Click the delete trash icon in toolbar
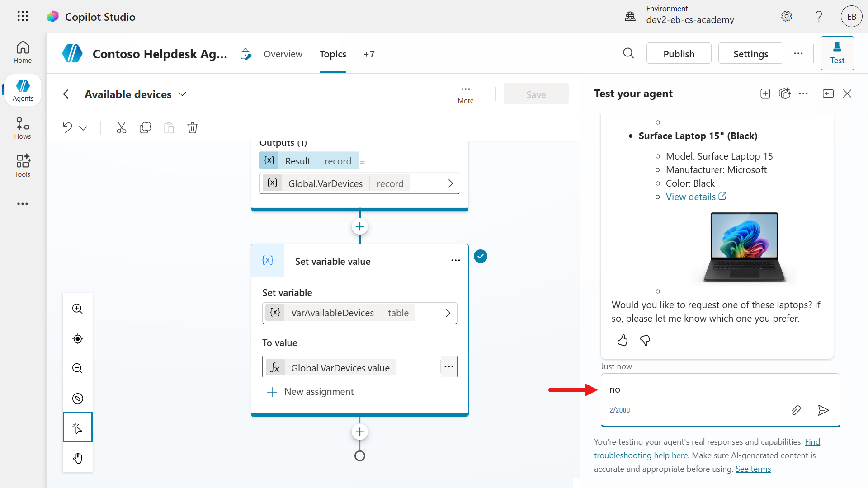The image size is (868, 488). pos(193,128)
